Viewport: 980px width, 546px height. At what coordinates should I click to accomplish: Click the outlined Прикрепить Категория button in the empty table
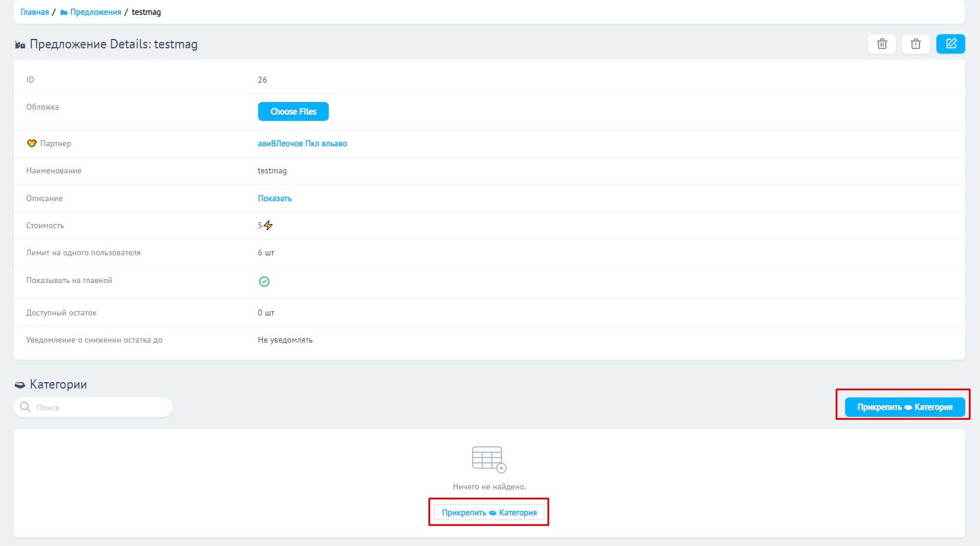point(489,512)
